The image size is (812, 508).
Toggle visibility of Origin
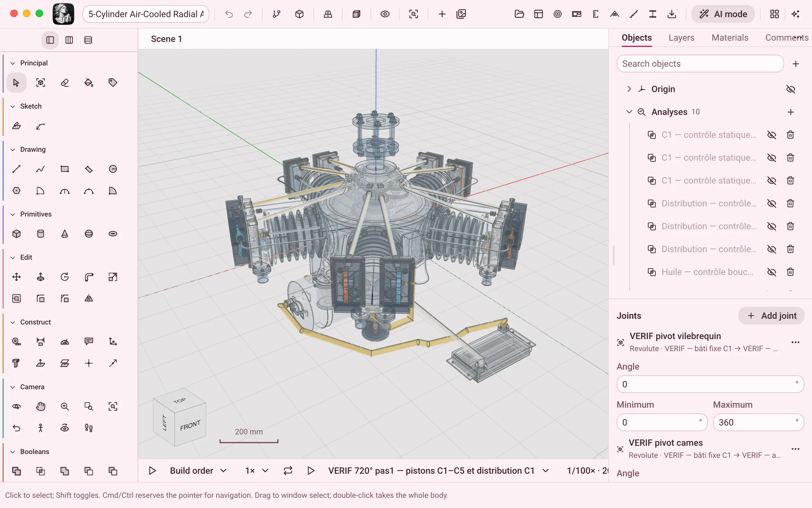pos(790,89)
